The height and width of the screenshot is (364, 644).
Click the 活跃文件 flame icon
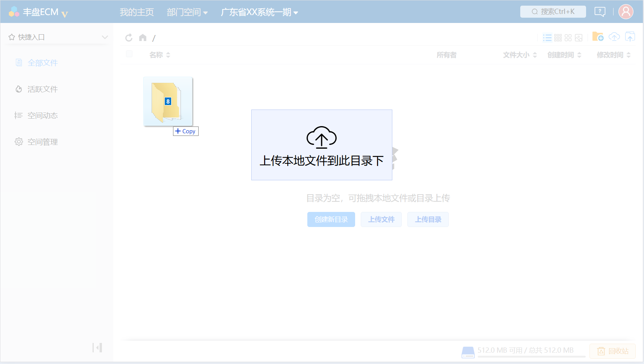click(19, 89)
